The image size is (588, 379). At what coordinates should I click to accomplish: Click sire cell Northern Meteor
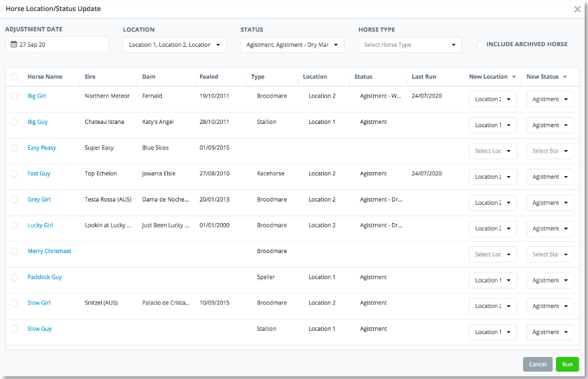coord(107,96)
